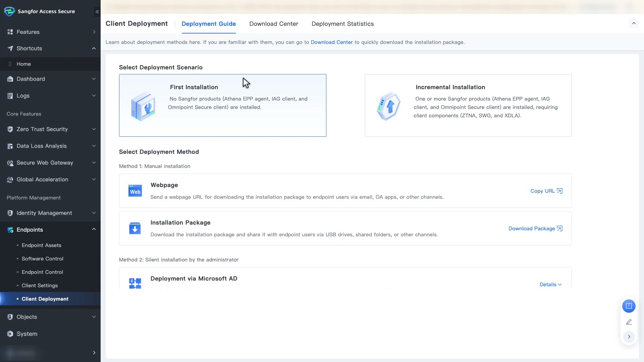This screenshot has width=644, height=362.
Task: Click the Shortcuts paper-plane icon
Action: [x=10, y=48]
